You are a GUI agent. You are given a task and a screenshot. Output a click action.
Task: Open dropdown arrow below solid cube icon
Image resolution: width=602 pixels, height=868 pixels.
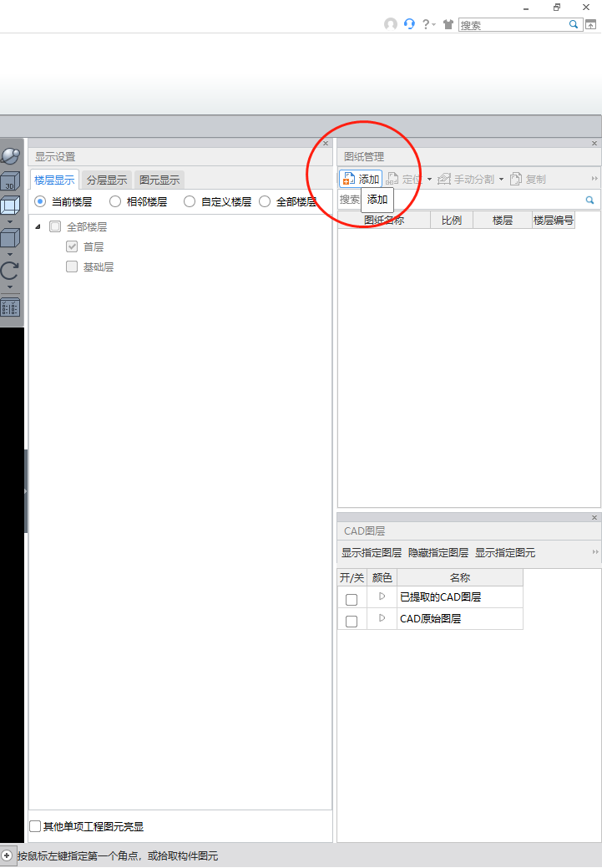click(10, 255)
